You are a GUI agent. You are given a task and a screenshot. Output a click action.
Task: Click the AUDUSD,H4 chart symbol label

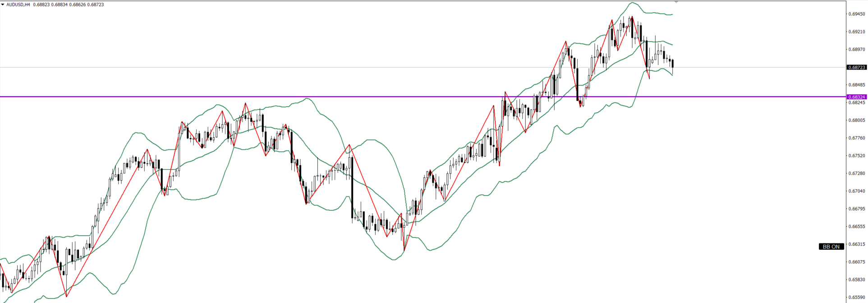click(18, 5)
